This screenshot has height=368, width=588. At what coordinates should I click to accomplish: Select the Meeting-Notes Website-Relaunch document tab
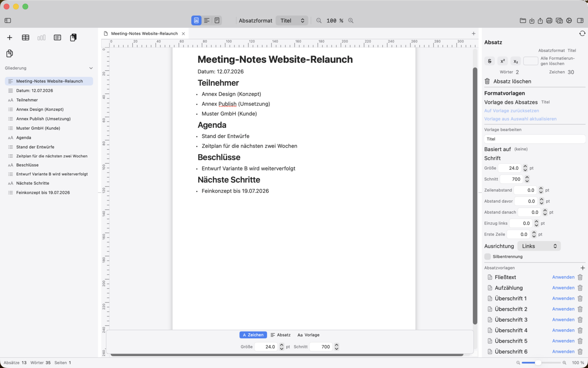(x=145, y=34)
